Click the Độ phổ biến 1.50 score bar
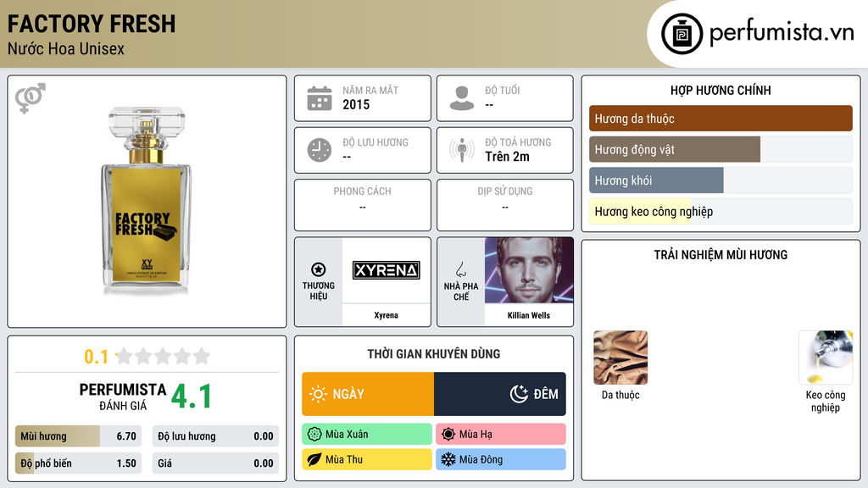 pos(79,463)
